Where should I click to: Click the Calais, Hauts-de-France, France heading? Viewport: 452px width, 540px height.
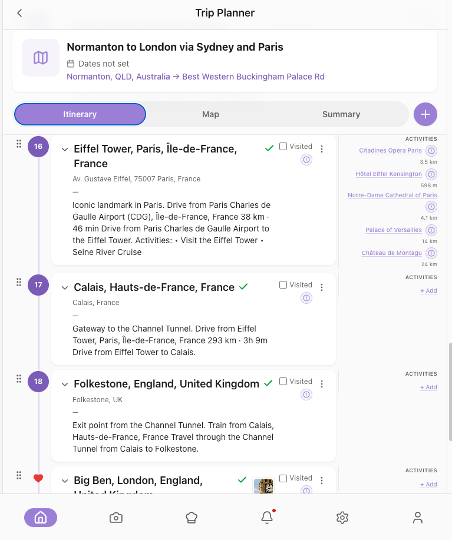click(154, 287)
